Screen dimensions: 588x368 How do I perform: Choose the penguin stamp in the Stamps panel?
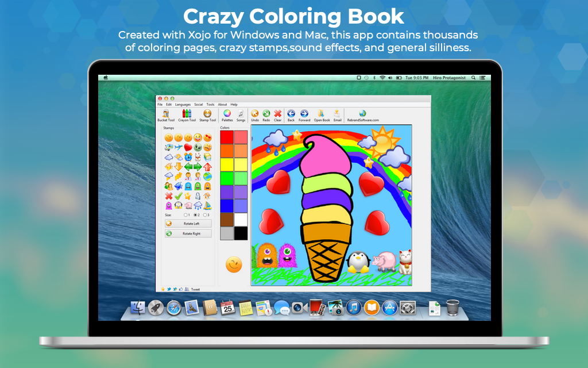tap(178, 205)
